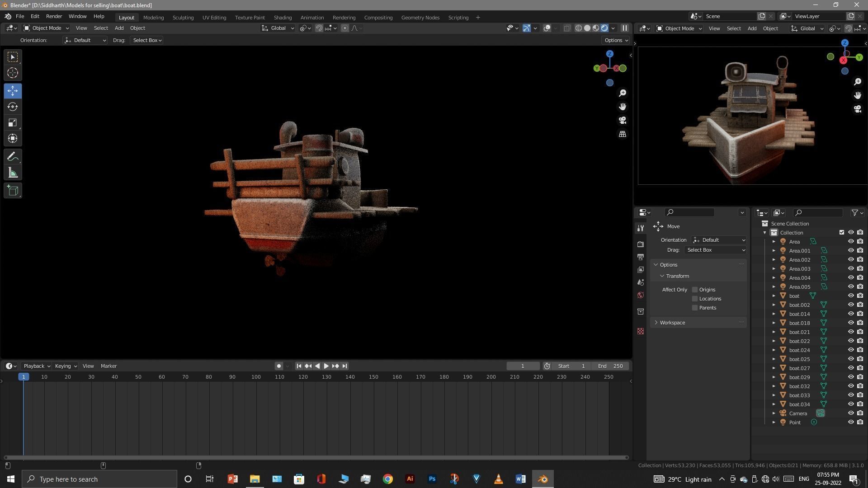This screenshot has height=488, width=868.
Task: Open the Texture properties tab
Action: (641, 331)
